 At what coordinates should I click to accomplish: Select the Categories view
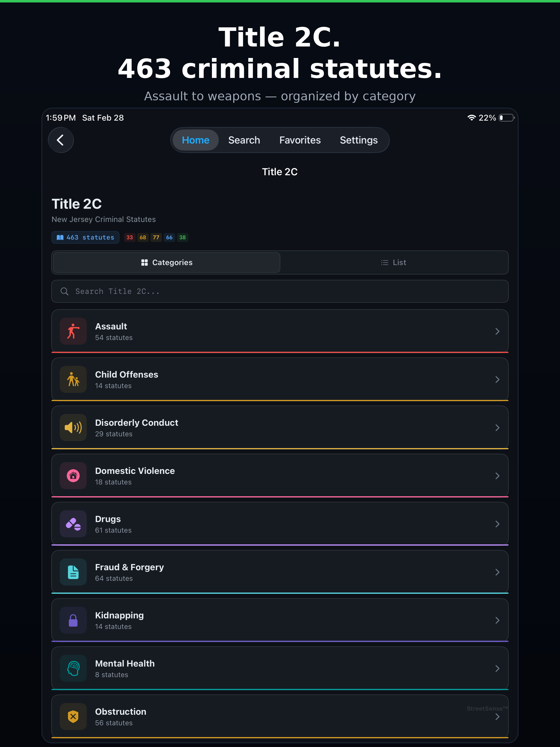(167, 262)
